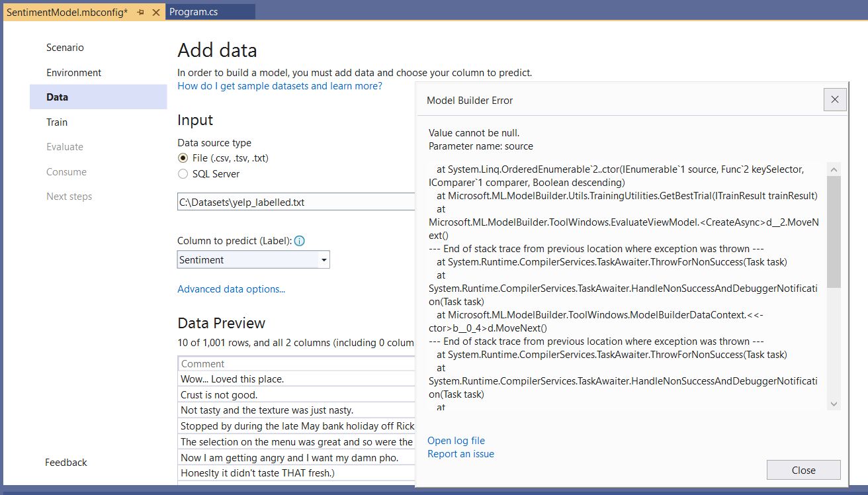Select row 'Crust is not good.'
This screenshot has width=868, height=495.
(297, 395)
